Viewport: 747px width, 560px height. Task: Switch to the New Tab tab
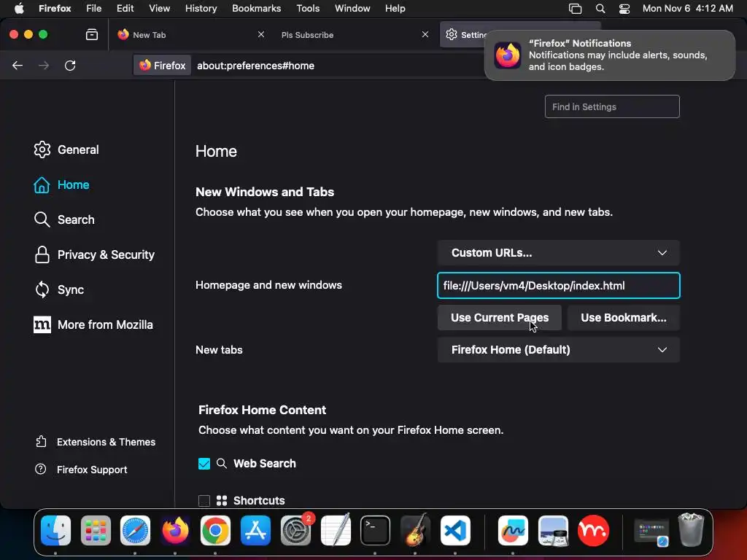click(190, 35)
